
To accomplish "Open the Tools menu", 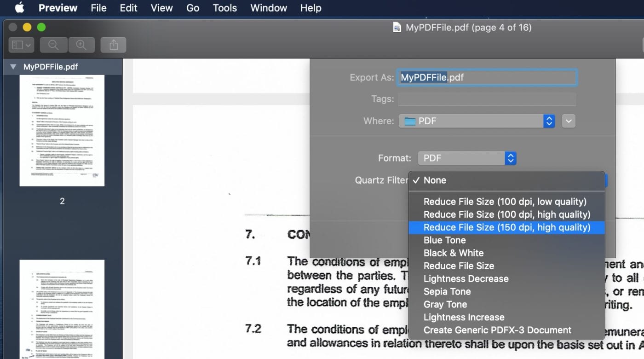I will (224, 8).
